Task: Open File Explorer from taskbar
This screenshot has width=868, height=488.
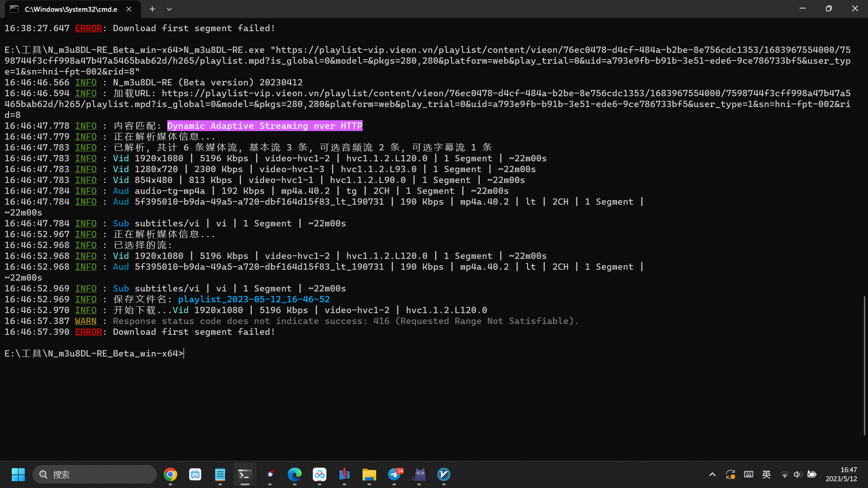Action: click(369, 474)
